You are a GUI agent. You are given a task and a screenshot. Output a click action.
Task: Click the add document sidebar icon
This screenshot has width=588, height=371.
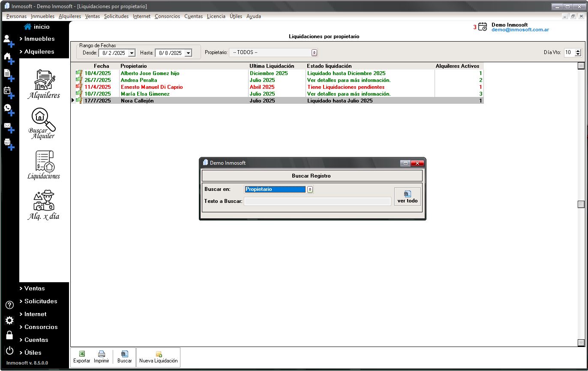coord(9,75)
